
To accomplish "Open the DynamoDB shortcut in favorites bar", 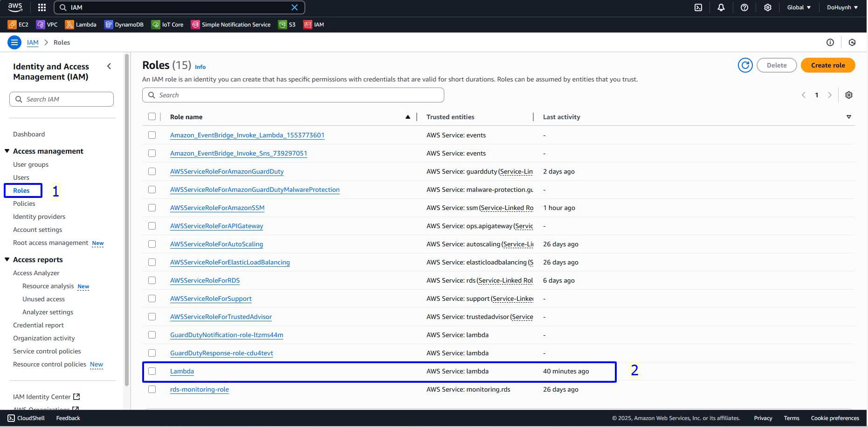I will 124,25.
